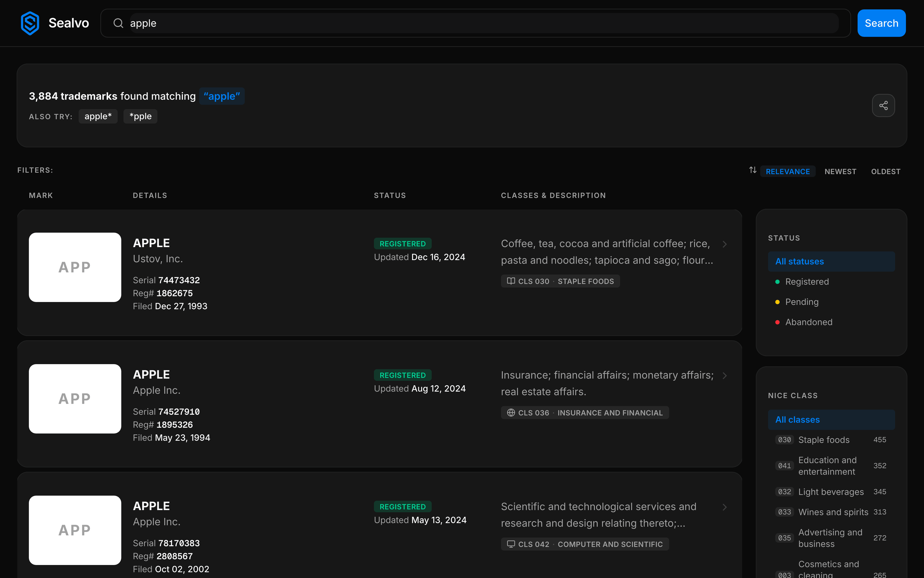The height and width of the screenshot is (578, 924).
Task: Click the share results icon button
Action: (883, 105)
